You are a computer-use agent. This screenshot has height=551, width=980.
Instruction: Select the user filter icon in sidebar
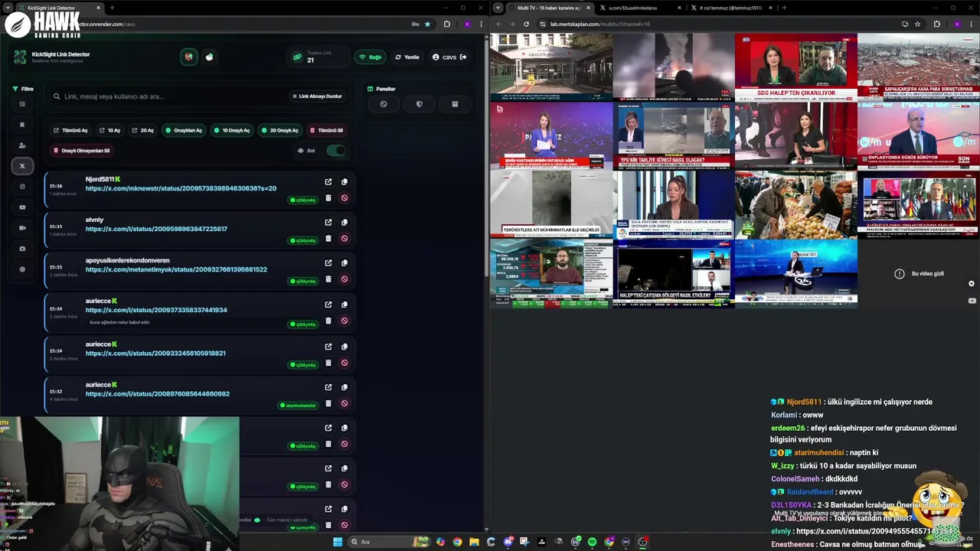[22, 145]
